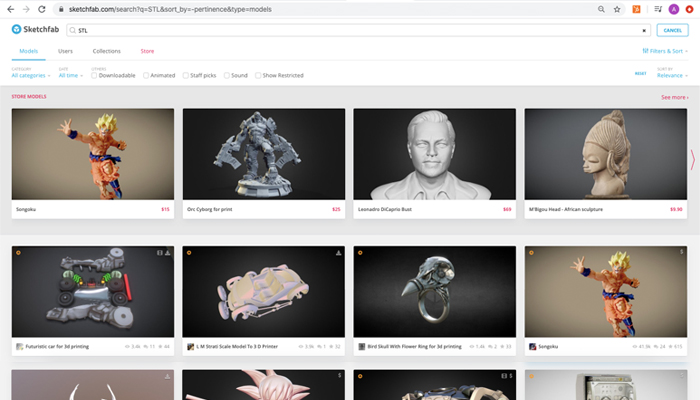
Task: Tick the Staff picks checkbox
Action: pos(185,75)
